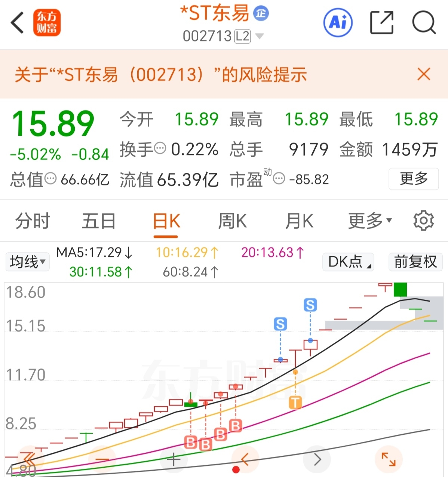The width and height of the screenshot is (448, 477).
Task: Tap the current price 15.89
Action: 53,124
